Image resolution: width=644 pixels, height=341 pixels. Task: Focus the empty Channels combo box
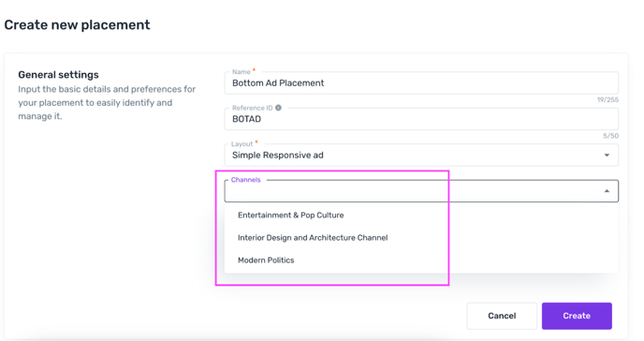click(x=421, y=191)
